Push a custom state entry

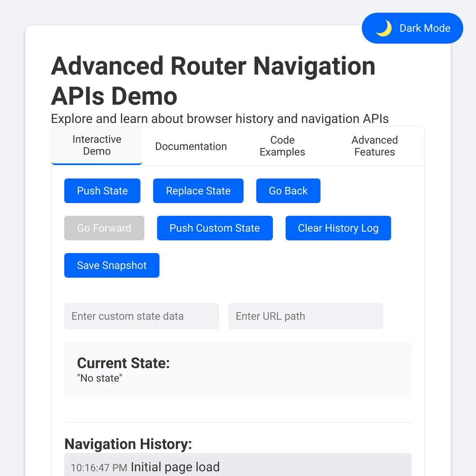point(215,228)
